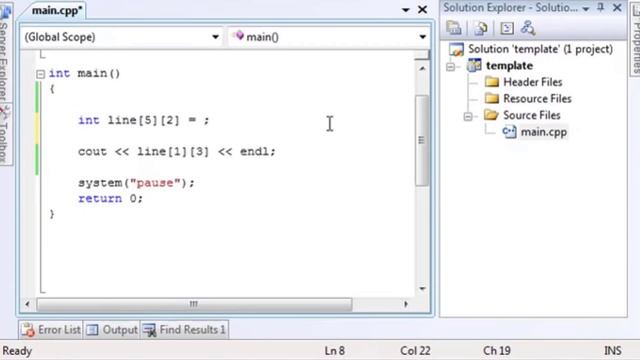Select the Source Files tree item
Viewport: 640px width, 360px height.
531,115
